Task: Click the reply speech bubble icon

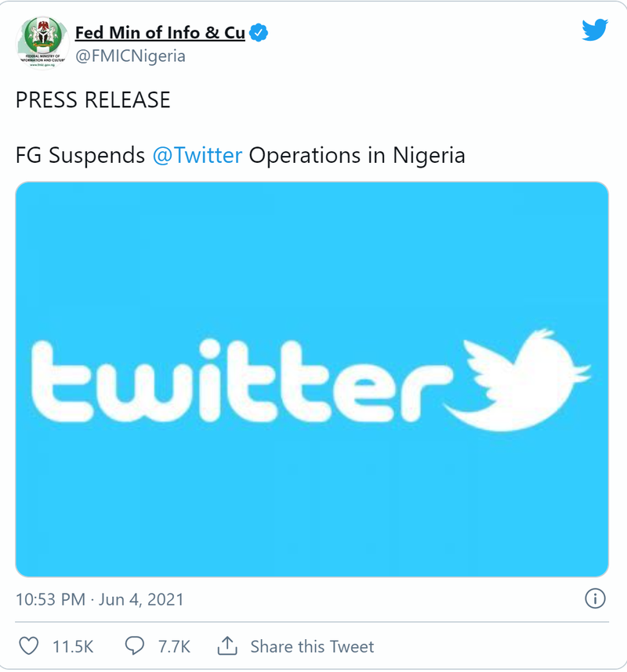Action: coord(135,646)
